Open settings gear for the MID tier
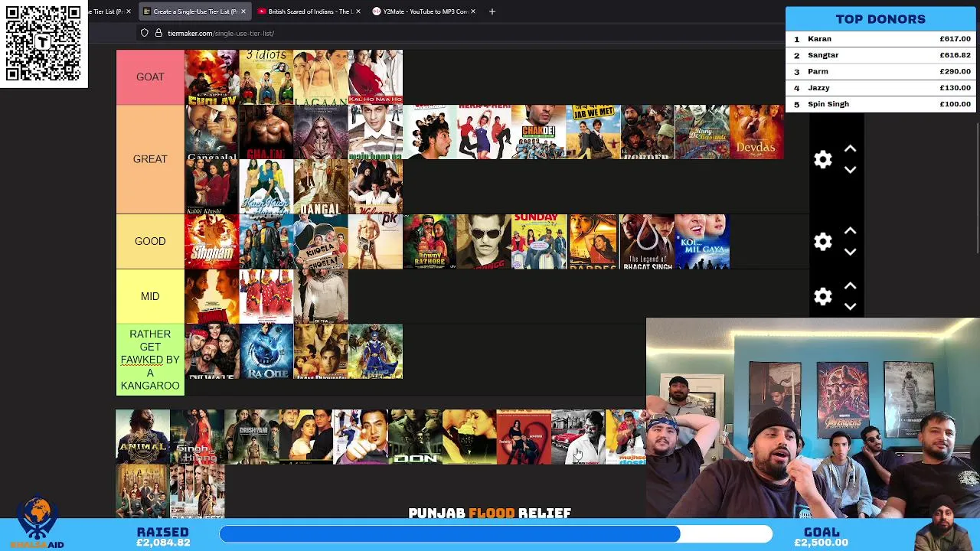 point(823,296)
